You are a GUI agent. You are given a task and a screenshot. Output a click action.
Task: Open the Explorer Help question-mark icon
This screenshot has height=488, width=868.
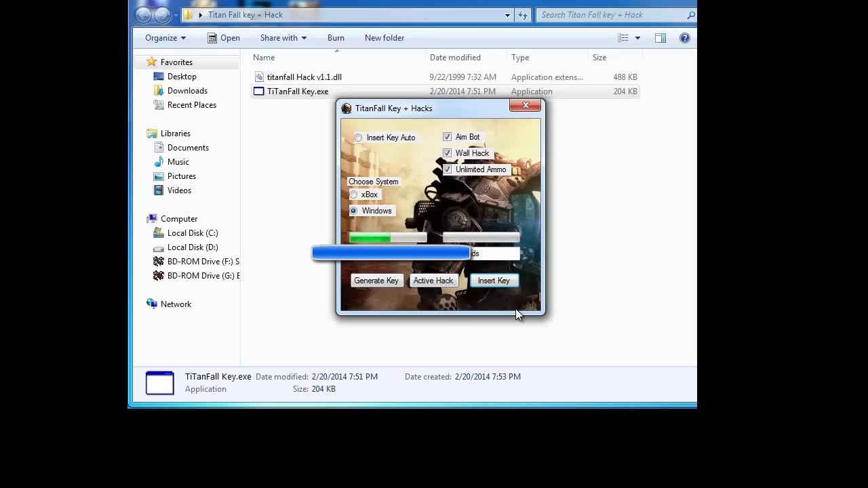tap(685, 38)
